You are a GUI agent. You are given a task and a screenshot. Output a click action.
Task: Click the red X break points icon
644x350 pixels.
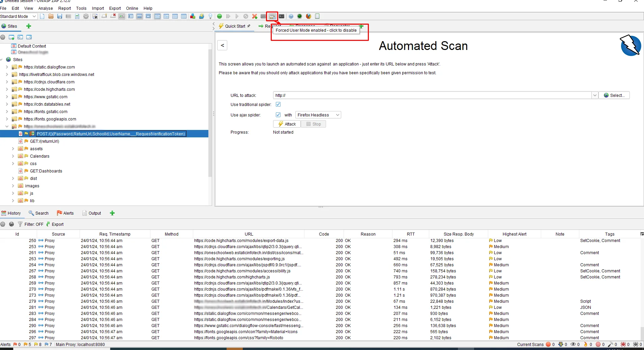tap(255, 16)
